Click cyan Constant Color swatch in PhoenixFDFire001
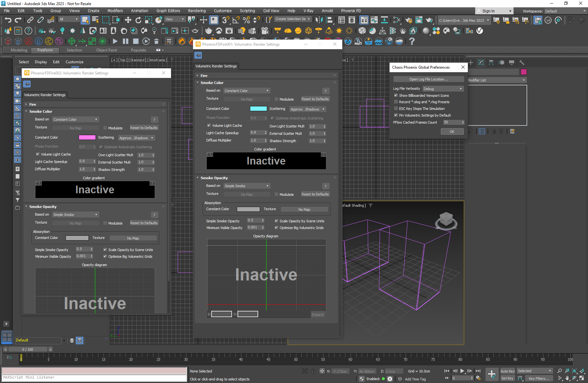This screenshot has height=383, width=588. click(x=259, y=109)
